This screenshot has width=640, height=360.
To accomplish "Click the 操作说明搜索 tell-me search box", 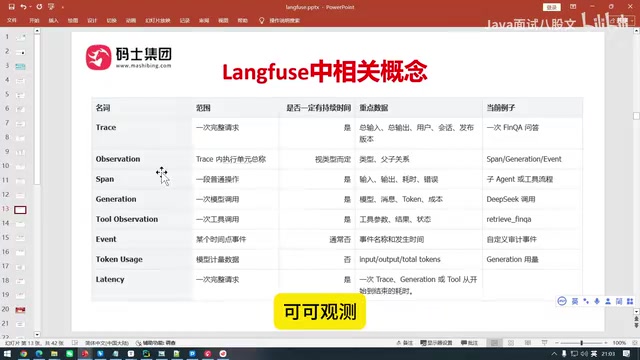I will pos(284,20).
